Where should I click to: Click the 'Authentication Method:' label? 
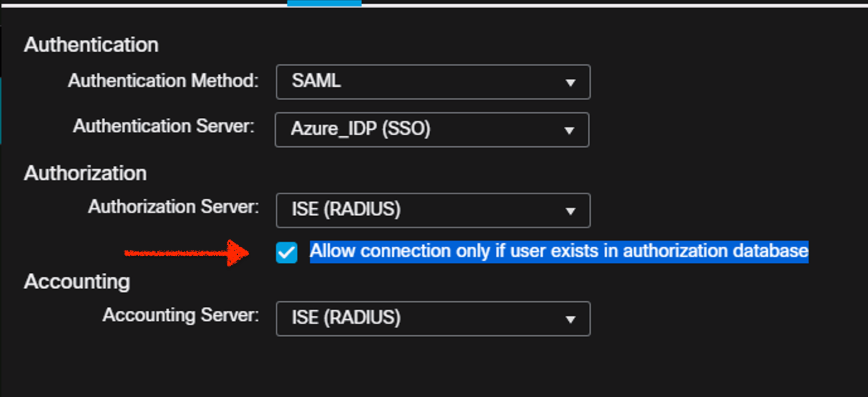tap(163, 81)
